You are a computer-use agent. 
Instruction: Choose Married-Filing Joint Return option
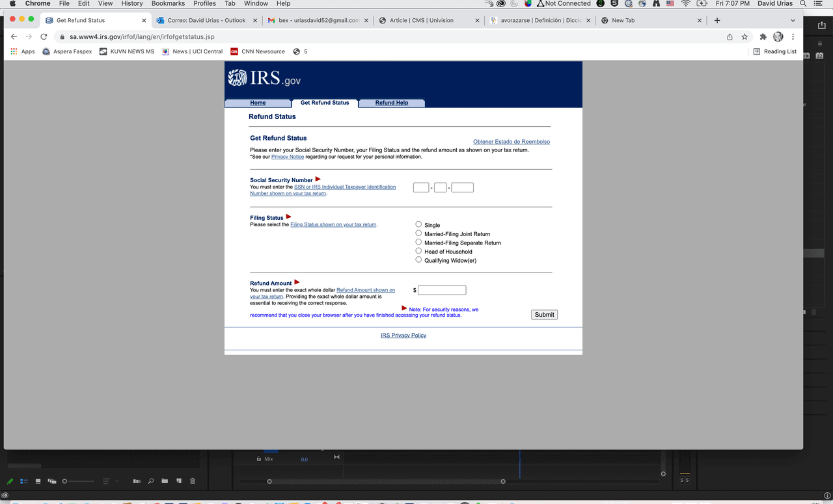coord(418,233)
